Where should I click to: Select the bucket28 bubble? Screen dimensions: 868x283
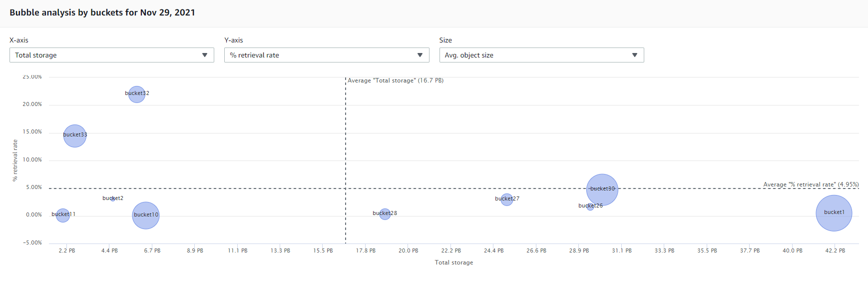[x=385, y=214]
